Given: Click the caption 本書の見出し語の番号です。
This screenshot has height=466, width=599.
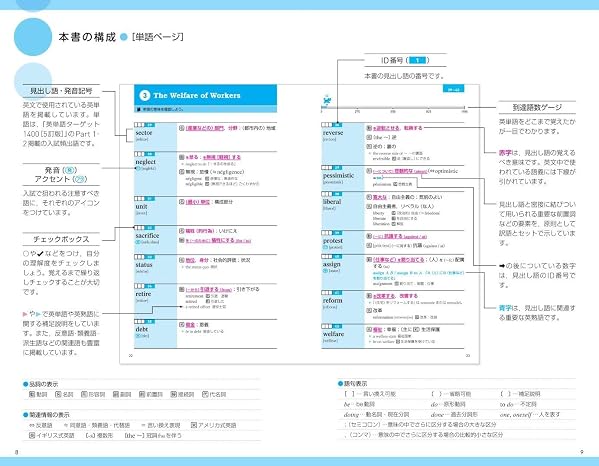Looking at the screenshot, I should point(405,76).
